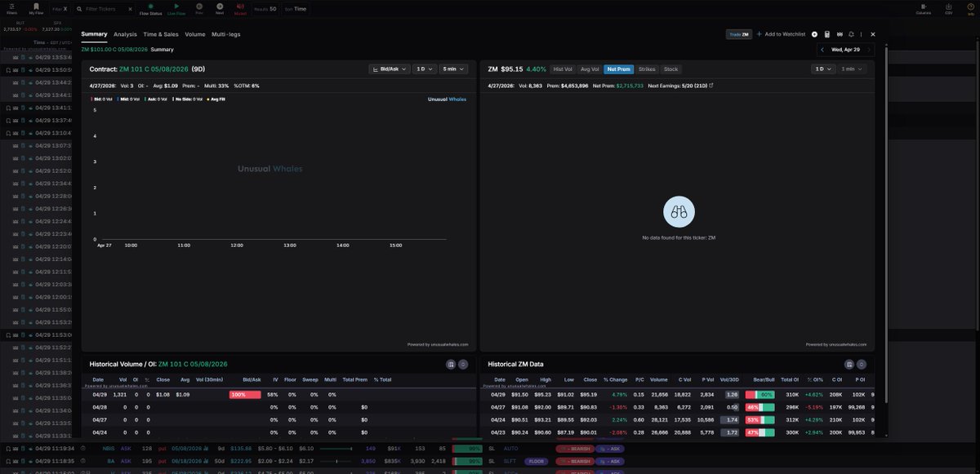The width and height of the screenshot is (980, 474).
Task: Select the Net Prem chart option
Action: pos(618,69)
